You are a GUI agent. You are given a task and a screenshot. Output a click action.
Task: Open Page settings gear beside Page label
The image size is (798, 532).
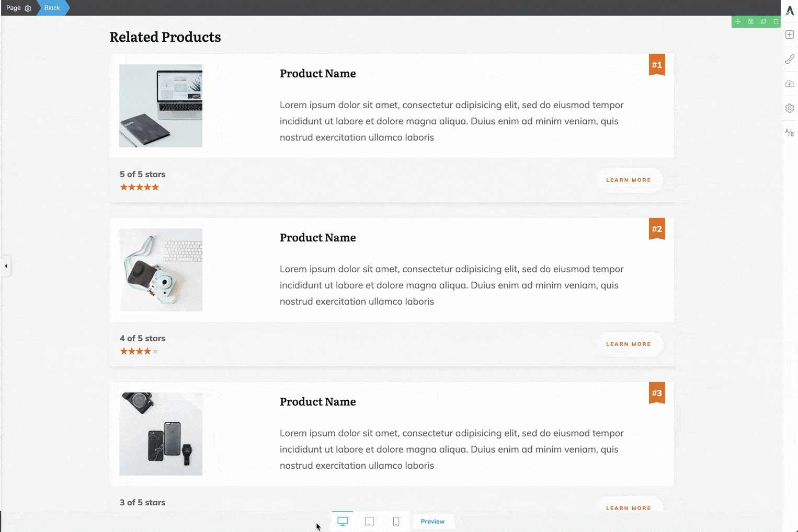28,8
